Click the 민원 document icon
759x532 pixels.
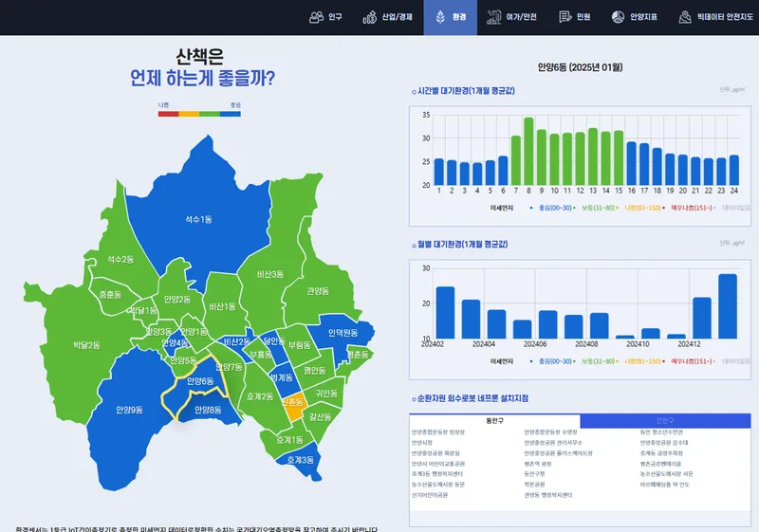(565, 17)
